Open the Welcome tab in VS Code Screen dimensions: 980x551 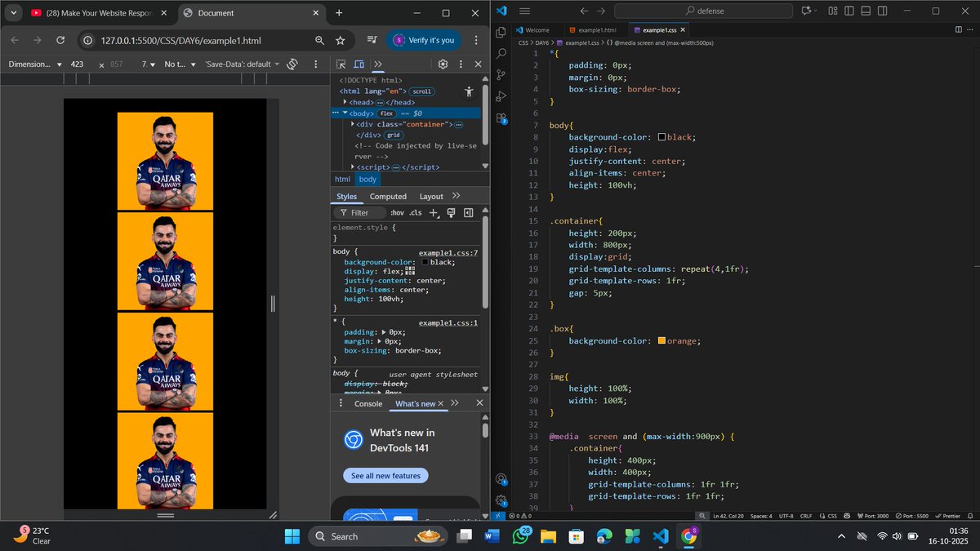[537, 29]
